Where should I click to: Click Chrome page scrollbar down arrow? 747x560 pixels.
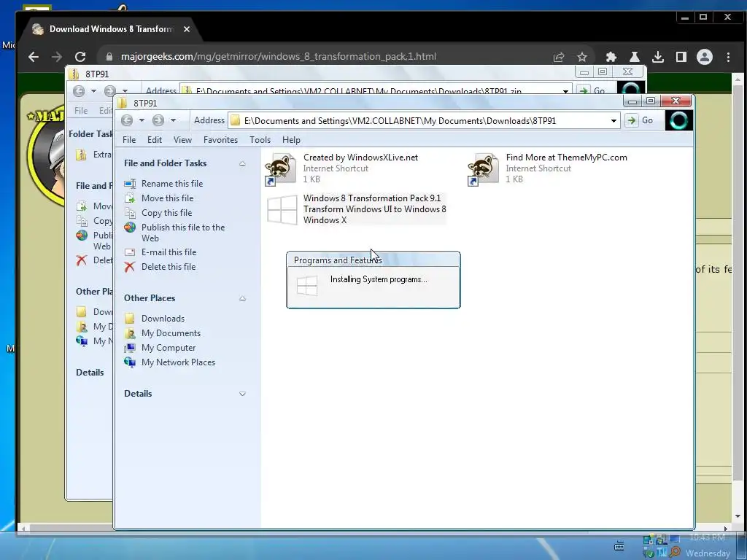point(738,516)
